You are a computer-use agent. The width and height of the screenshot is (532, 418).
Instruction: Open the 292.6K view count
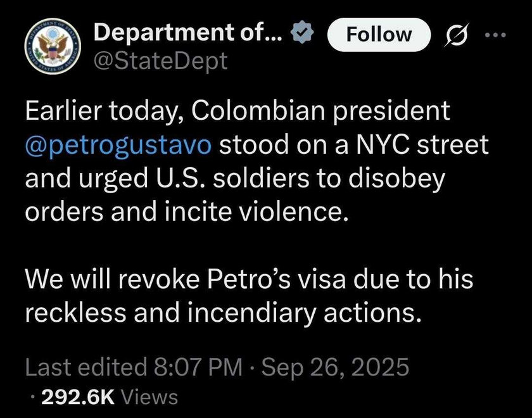(x=78, y=397)
